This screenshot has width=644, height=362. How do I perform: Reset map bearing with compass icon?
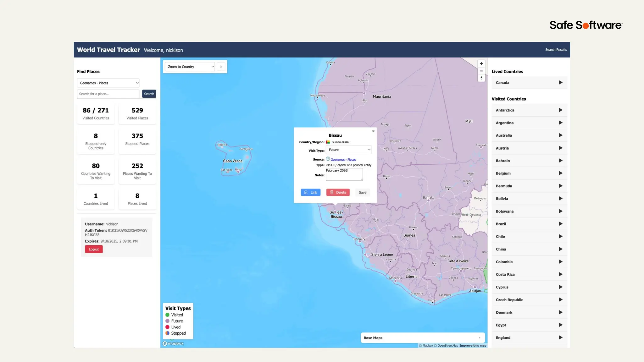click(481, 78)
